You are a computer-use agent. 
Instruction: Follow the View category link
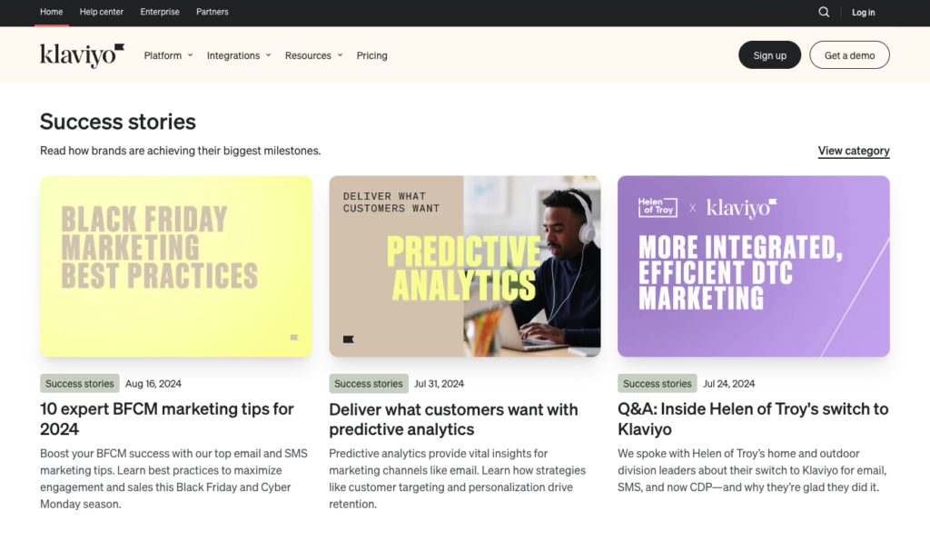(x=854, y=151)
